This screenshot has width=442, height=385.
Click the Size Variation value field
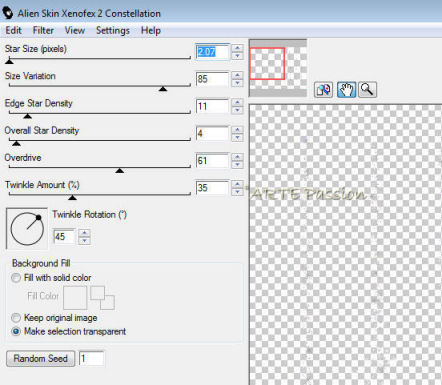pyautogui.click(x=212, y=79)
